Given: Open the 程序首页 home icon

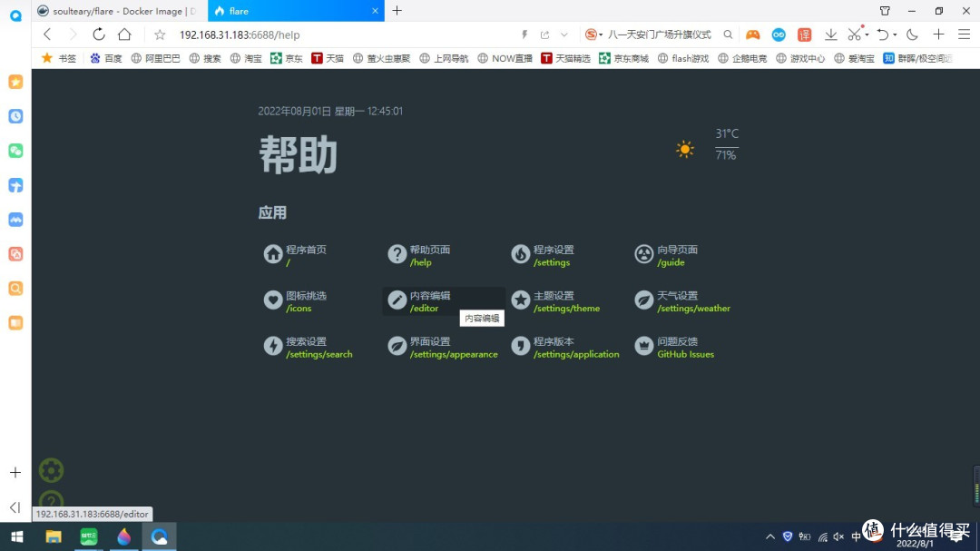Looking at the screenshot, I should [x=272, y=254].
